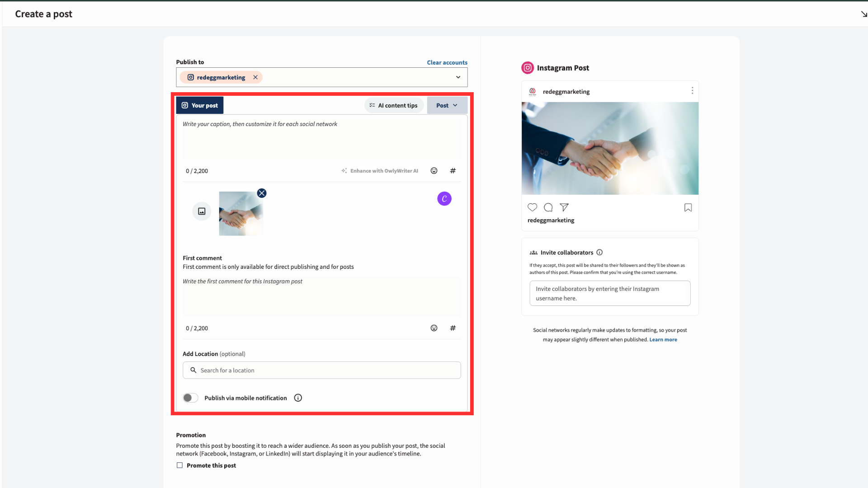Toggle Publish via mobile notification switch
Viewport: 868px width, 488px height.
190,398
